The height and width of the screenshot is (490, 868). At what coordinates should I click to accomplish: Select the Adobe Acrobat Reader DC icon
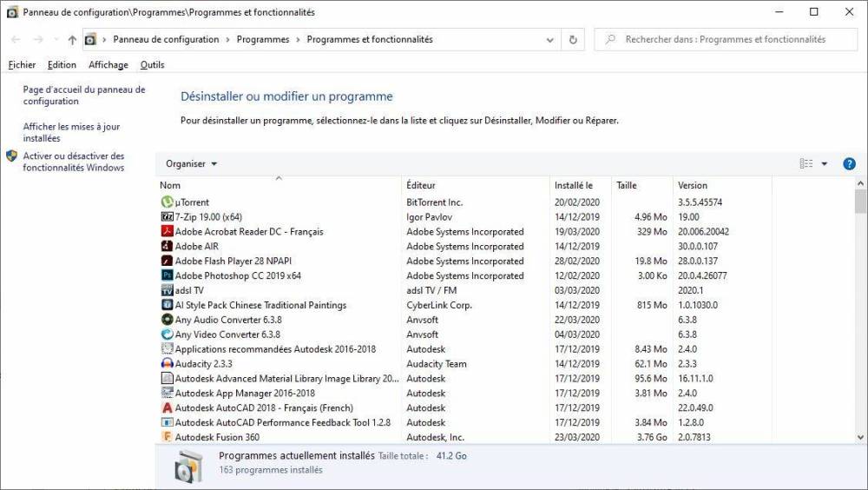[x=168, y=232]
